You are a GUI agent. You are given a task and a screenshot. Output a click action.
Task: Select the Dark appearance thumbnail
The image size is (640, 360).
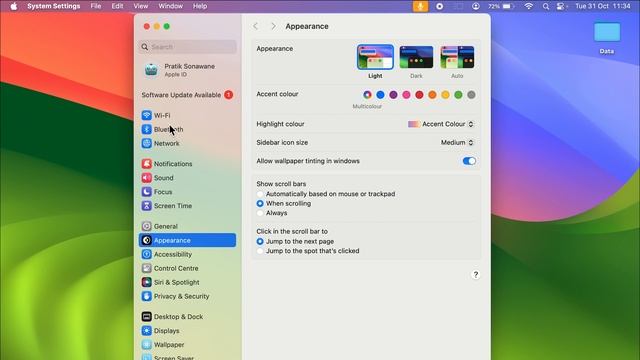tap(416, 57)
